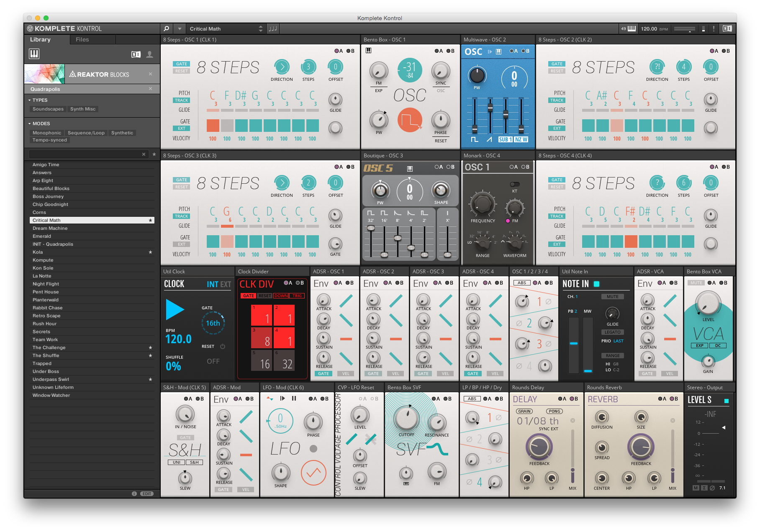Click the exclamation warning icon in header

tap(714, 29)
